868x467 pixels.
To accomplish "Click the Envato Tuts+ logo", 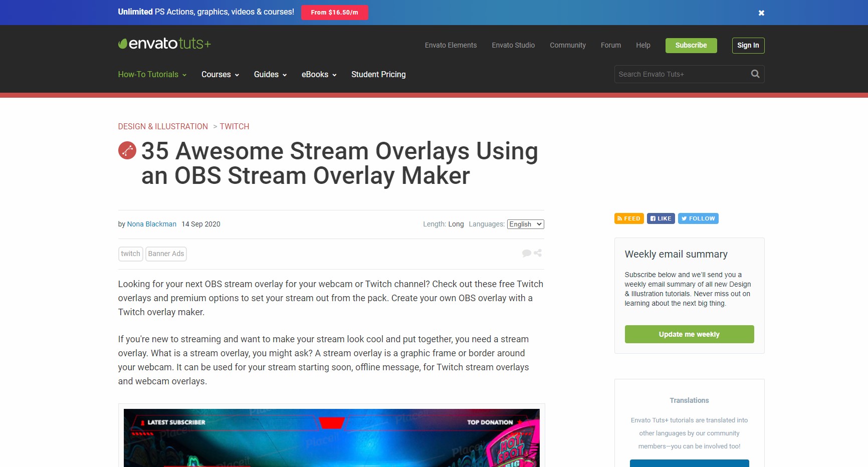I will point(164,44).
